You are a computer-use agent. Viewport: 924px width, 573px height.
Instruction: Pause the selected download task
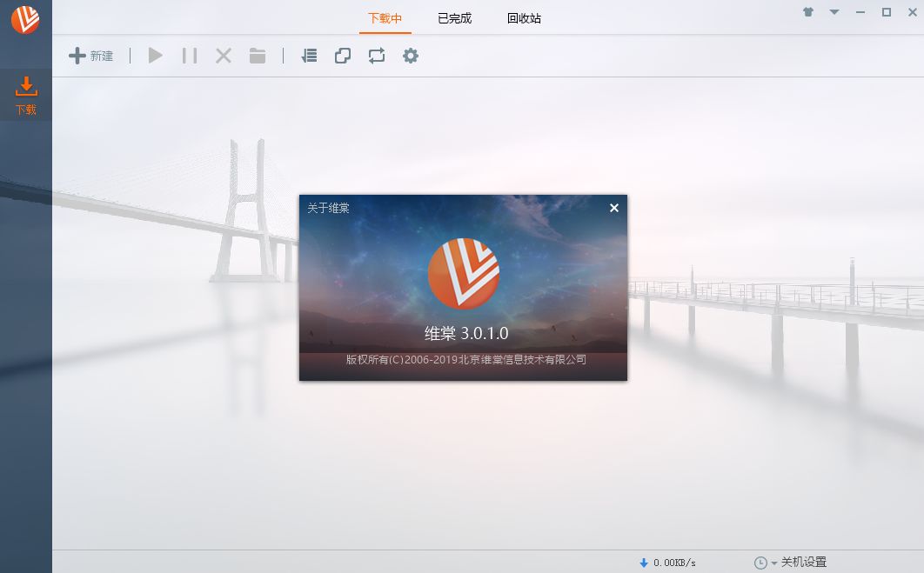[190, 56]
